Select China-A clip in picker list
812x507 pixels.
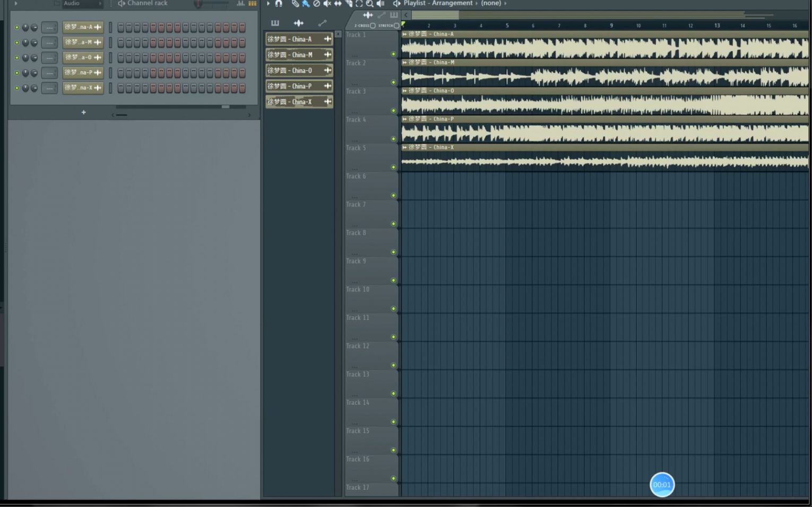pos(299,39)
